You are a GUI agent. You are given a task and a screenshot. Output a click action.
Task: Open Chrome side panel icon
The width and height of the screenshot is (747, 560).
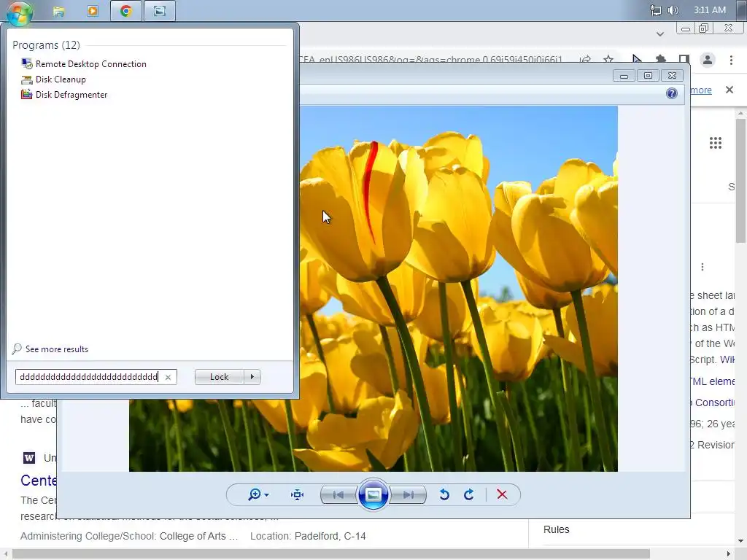click(x=684, y=60)
